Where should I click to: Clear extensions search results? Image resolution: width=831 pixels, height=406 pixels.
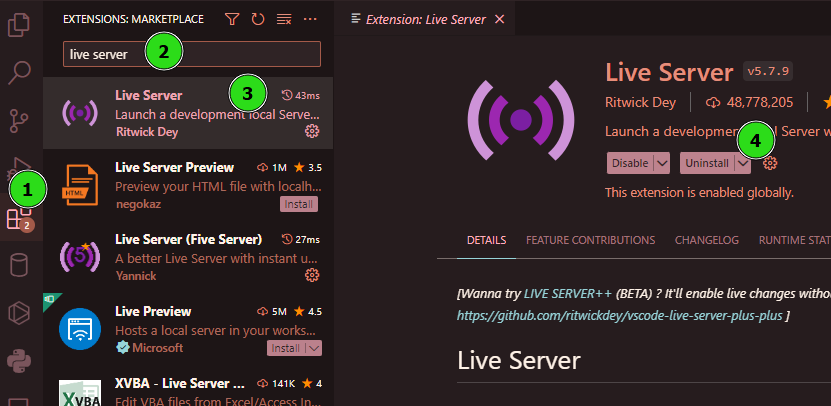(284, 20)
